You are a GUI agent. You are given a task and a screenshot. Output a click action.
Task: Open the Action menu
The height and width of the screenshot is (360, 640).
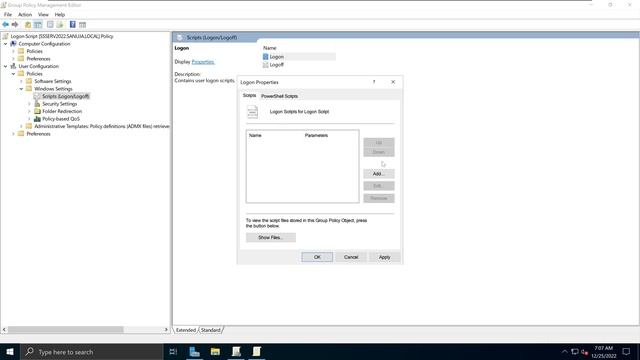pos(25,14)
